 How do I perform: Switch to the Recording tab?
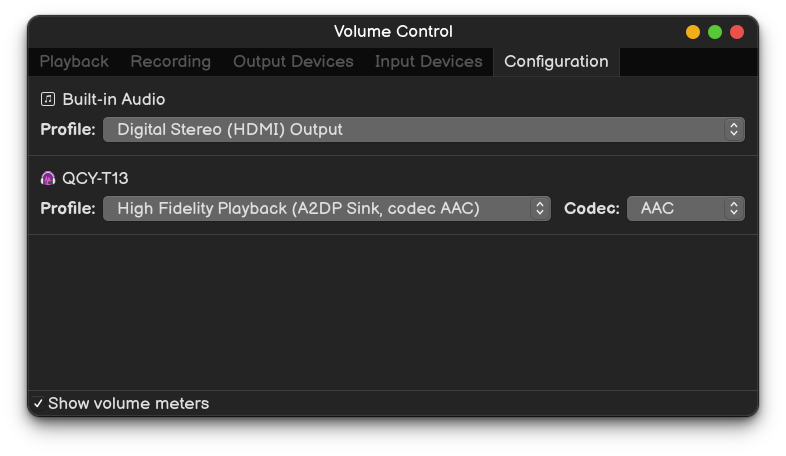tap(170, 62)
